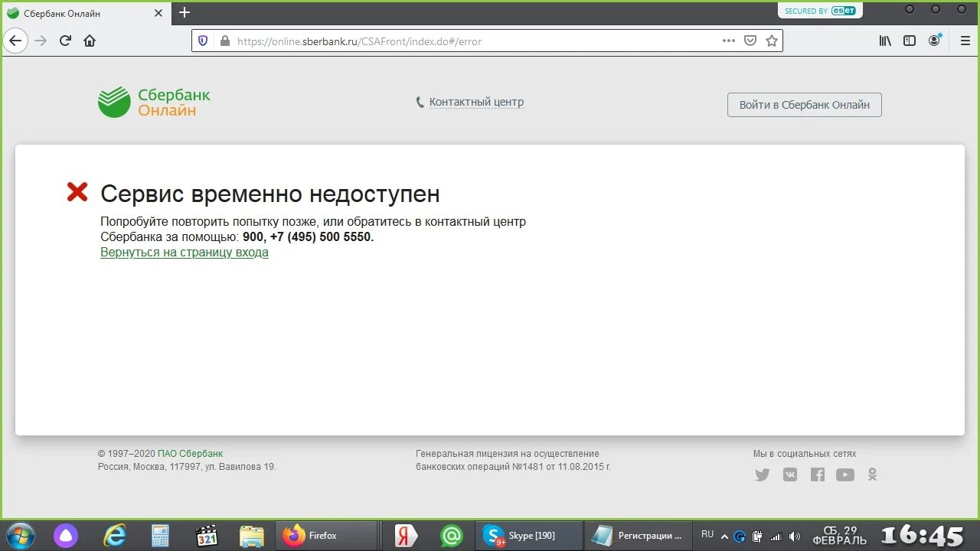
Task: Click the site security padlock icon
Action: click(x=224, y=41)
